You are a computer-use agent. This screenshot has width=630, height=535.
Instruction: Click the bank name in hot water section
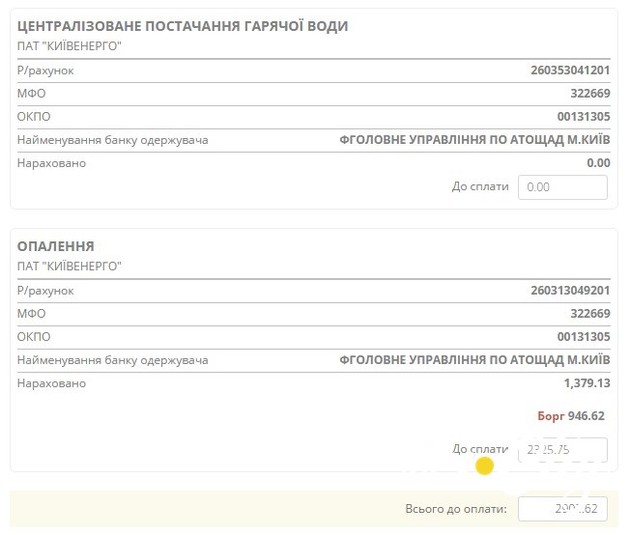pyautogui.click(x=475, y=140)
